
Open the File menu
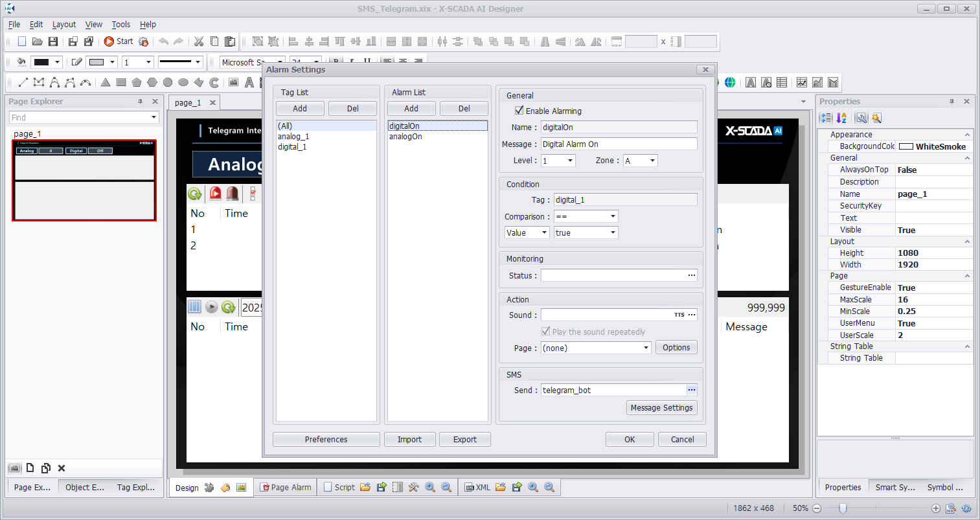14,25
